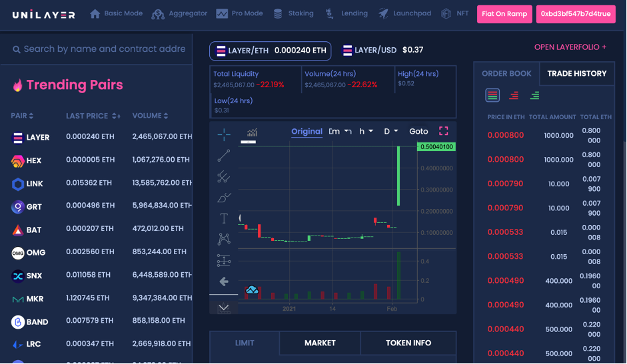
Task: Click the Pro Mode nav label
Action: click(247, 13)
